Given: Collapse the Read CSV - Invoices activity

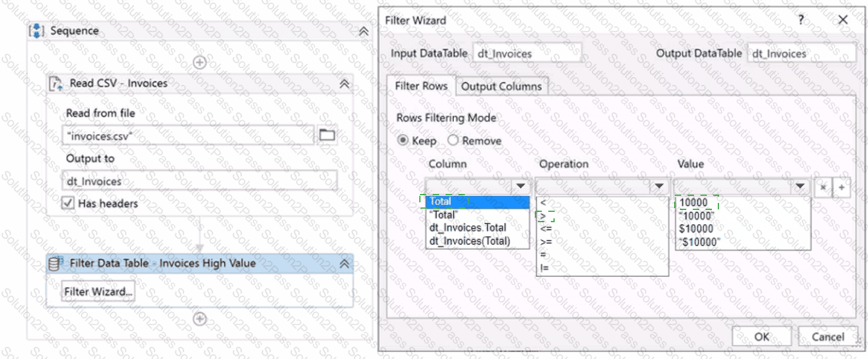Looking at the screenshot, I should (344, 83).
